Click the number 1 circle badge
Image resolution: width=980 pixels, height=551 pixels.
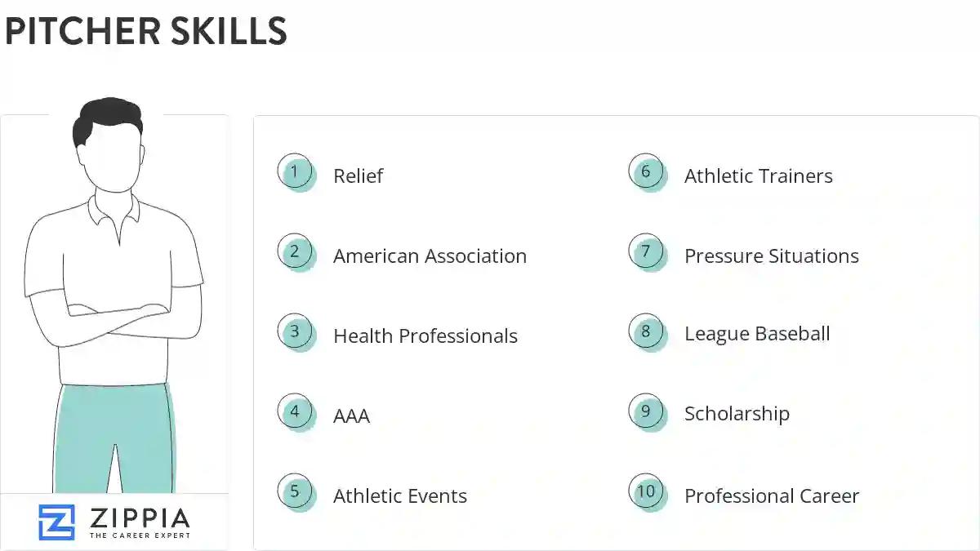pos(295,171)
